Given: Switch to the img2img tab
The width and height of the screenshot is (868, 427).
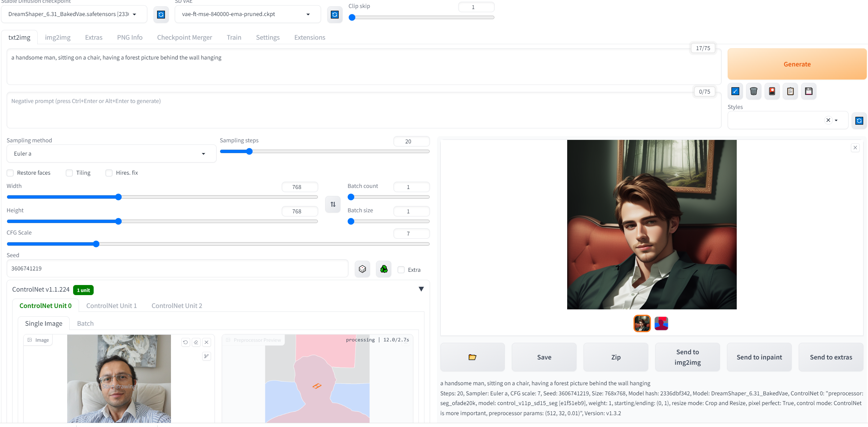Looking at the screenshot, I should (x=58, y=37).
